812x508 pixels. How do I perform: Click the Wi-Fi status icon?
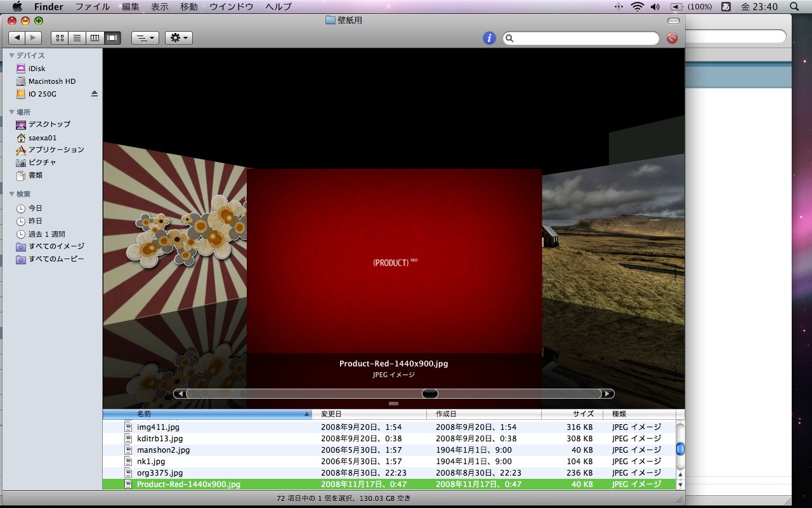coord(637,7)
